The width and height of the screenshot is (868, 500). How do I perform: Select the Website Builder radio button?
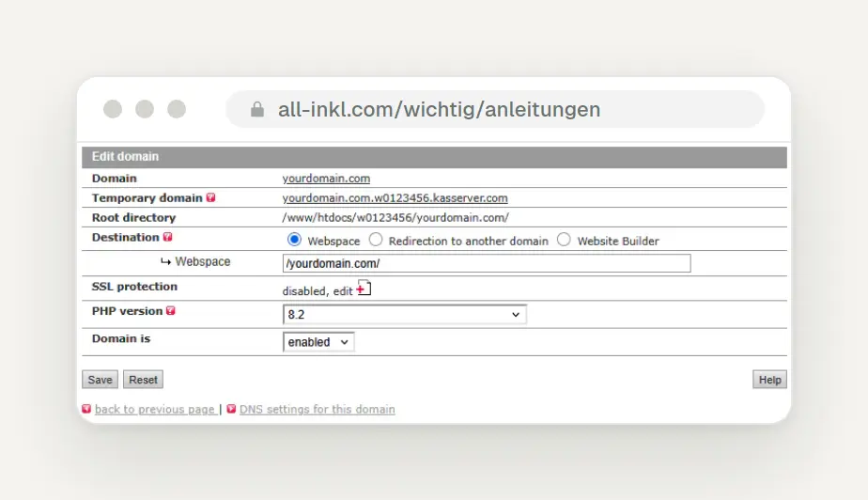564,240
